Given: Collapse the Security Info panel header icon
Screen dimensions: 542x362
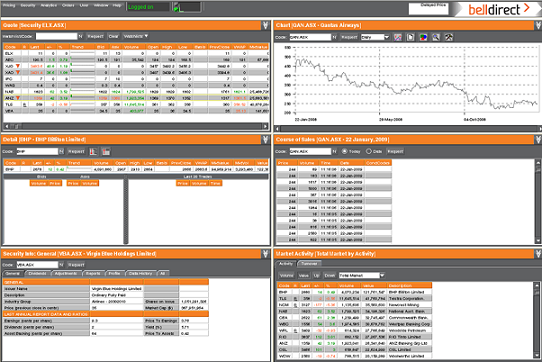Looking at the screenshot, I should [x=265, y=254].
